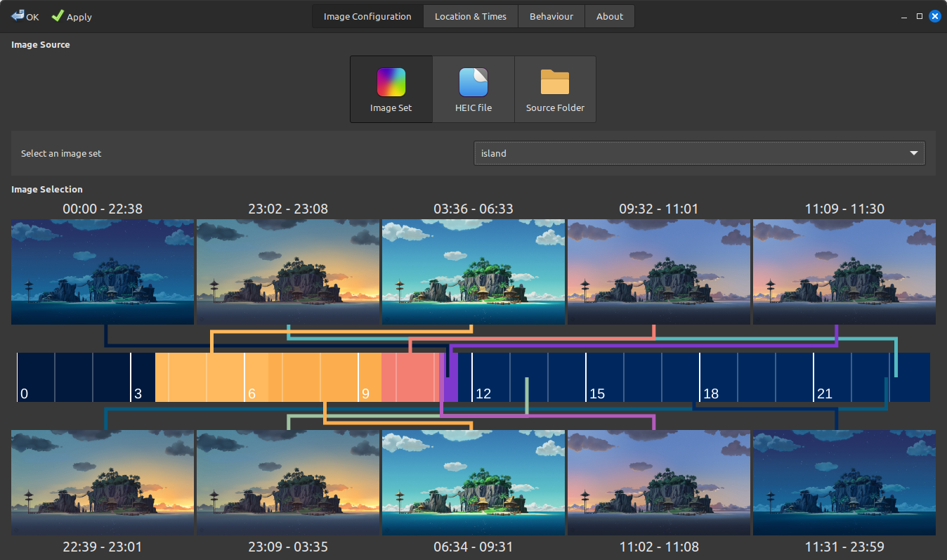Screen dimensions: 947x560
Task: Minimize the window
Action: click(905, 16)
